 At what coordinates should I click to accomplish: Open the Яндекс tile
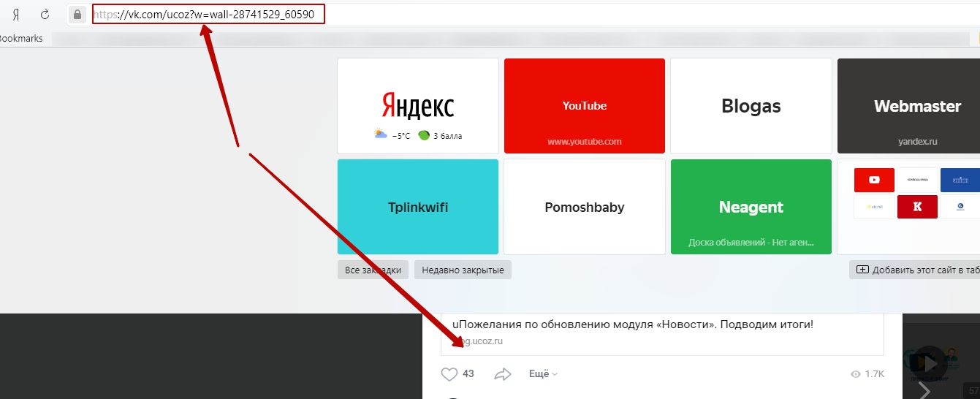(418, 106)
